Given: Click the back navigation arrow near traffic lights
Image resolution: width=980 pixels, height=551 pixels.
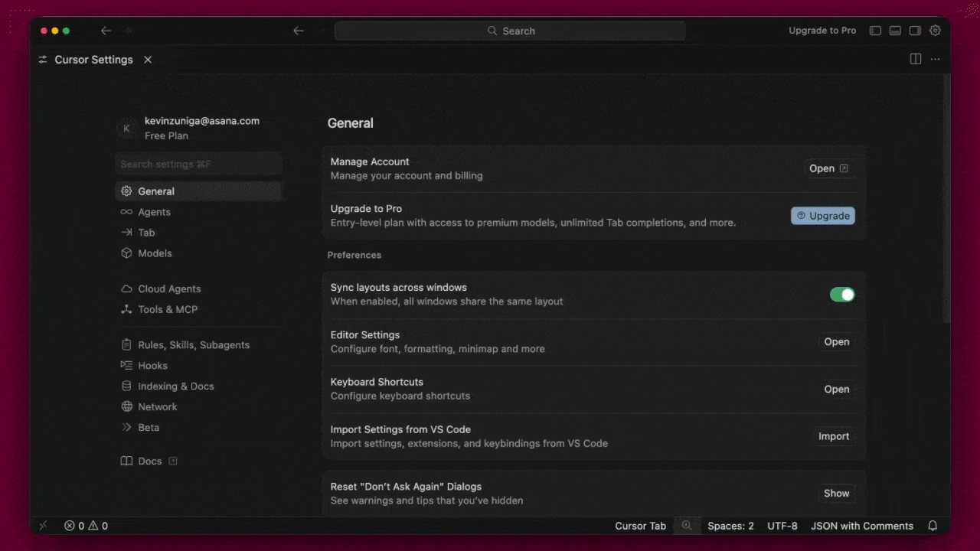Looking at the screenshot, I should click(x=106, y=31).
